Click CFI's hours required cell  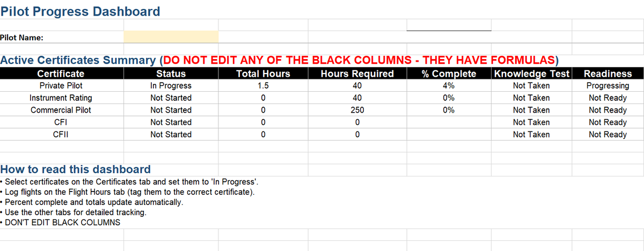[357, 122]
